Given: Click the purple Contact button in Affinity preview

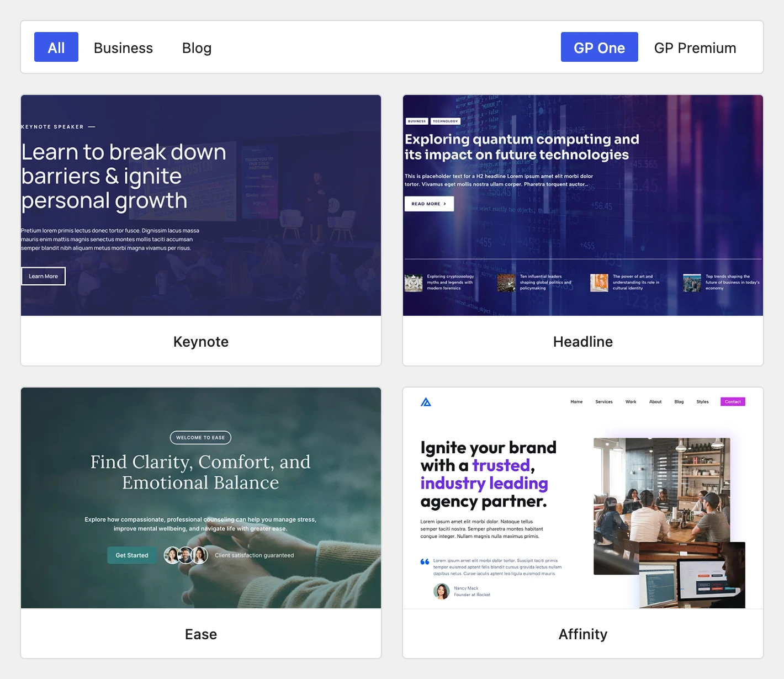Looking at the screenshot, I should (733, 402).
